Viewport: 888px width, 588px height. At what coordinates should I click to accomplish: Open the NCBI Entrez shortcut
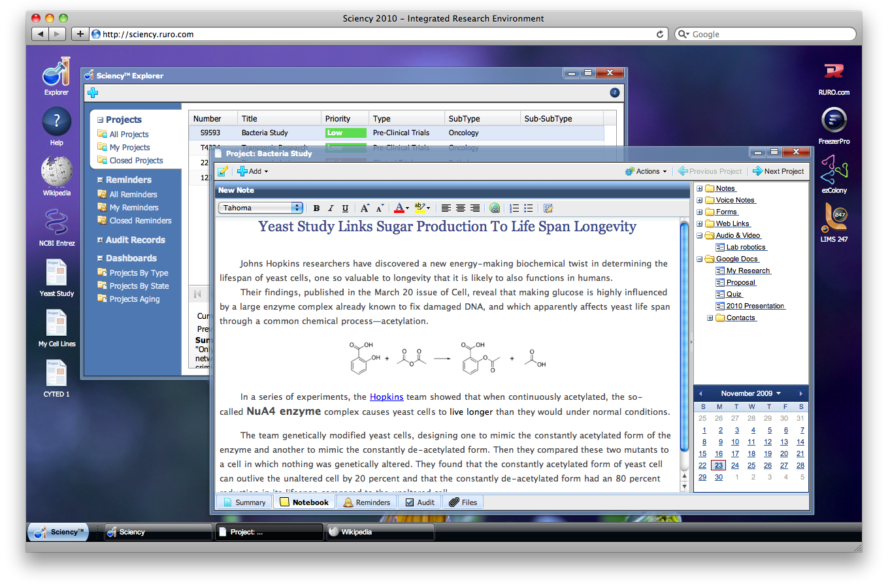[x=57, y=227]
